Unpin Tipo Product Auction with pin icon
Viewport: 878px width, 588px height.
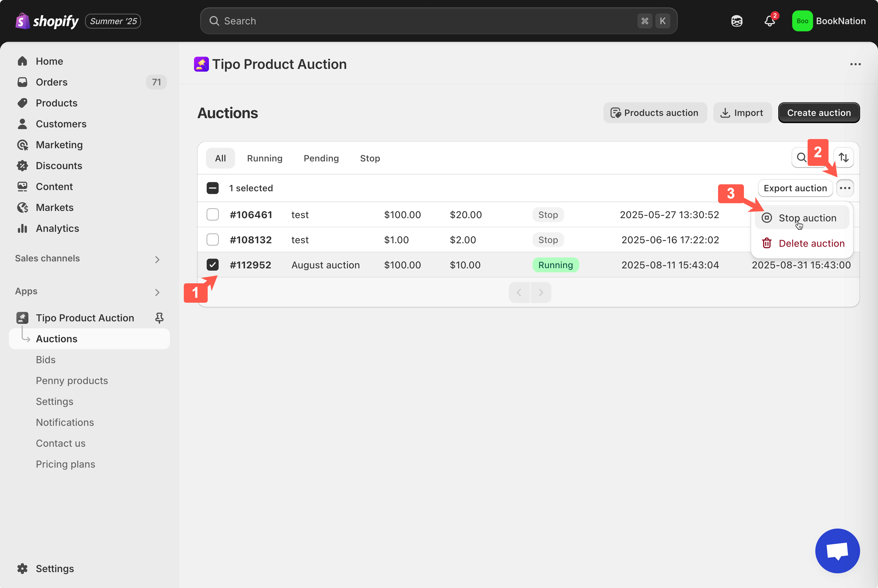[x=159, y=318]
